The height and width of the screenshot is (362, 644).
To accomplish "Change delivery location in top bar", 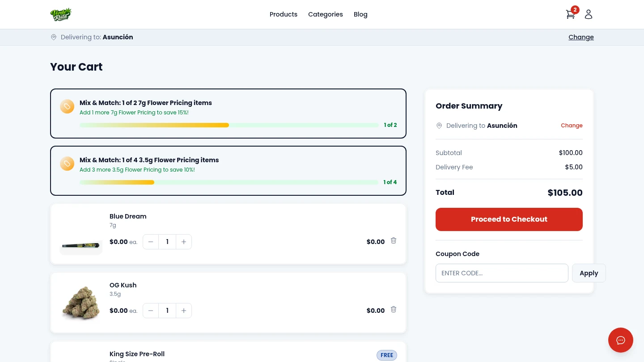I will point(581,37).
